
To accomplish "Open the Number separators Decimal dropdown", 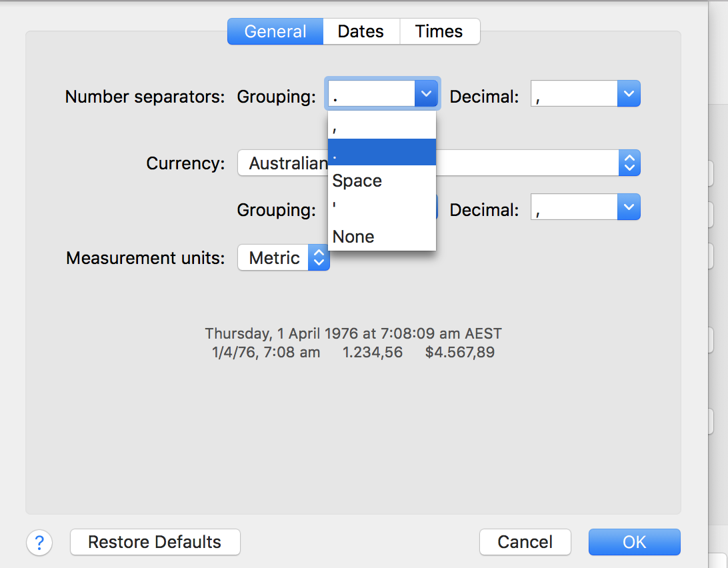I will (x=585, y=94).
